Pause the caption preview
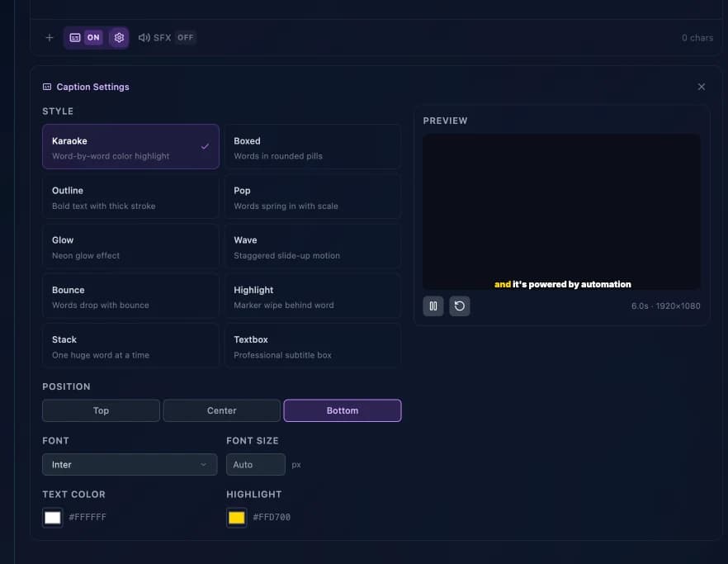The image size is (728, 564). [433, 306]
